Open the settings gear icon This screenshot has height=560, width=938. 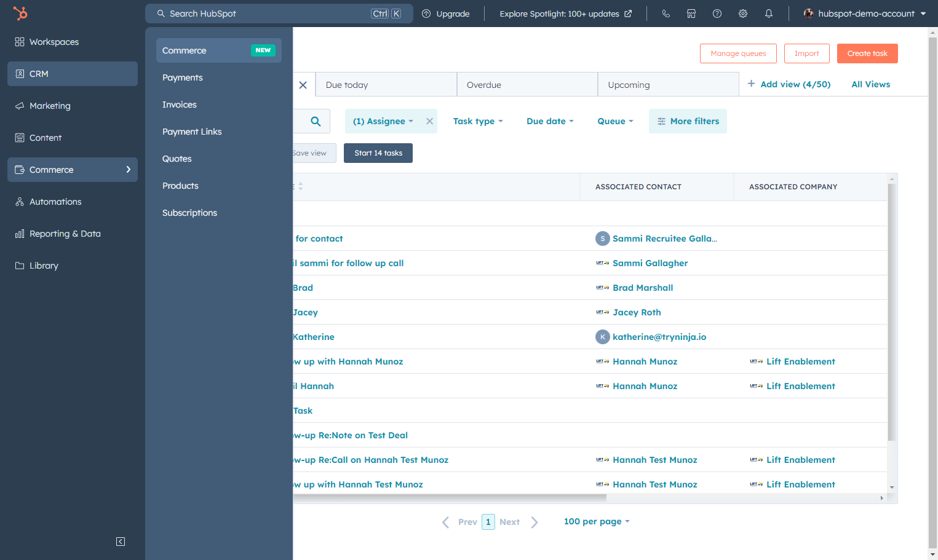743,14
